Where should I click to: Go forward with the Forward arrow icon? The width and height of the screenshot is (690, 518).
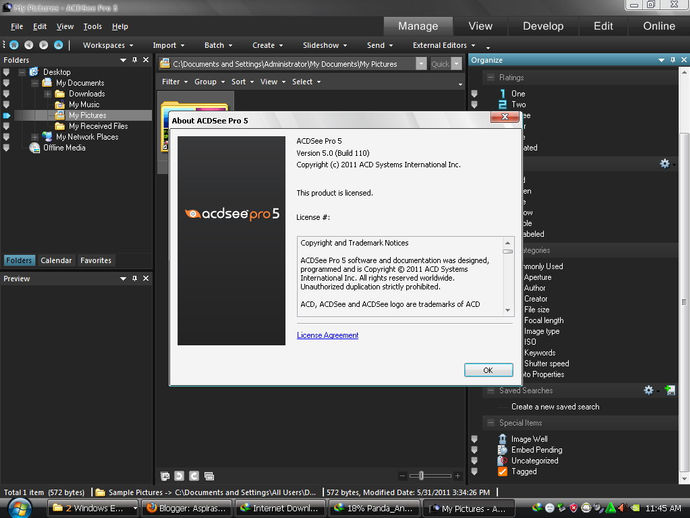tap(44, 45)
